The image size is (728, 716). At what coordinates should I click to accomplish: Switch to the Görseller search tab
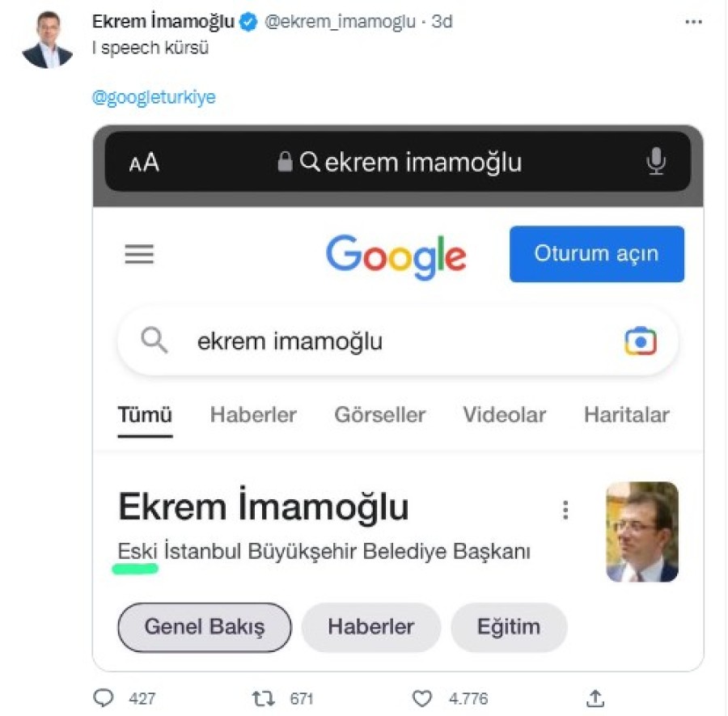click(x=379, y=415)
